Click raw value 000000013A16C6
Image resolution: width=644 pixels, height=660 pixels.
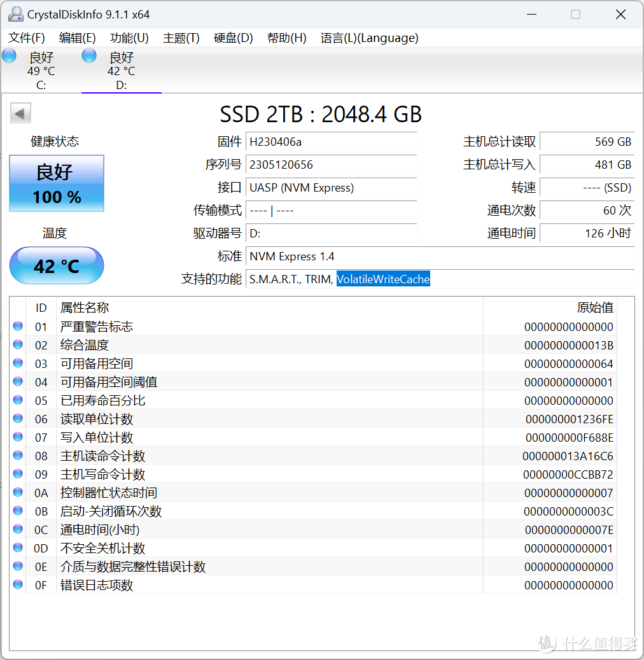(x=568, y=456)
